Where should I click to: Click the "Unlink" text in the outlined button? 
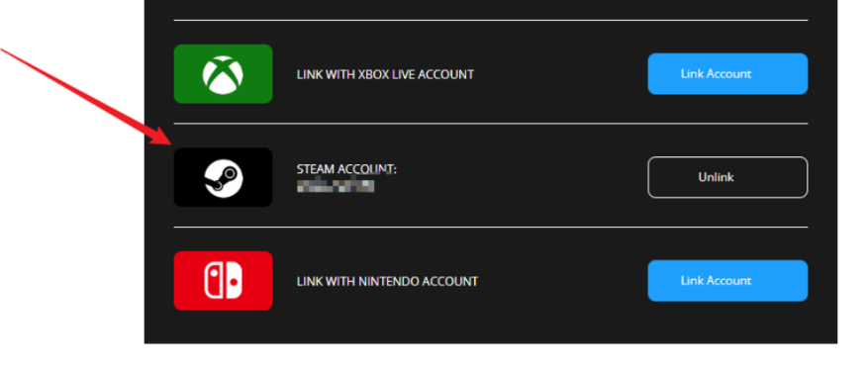[x=716, y=177]
